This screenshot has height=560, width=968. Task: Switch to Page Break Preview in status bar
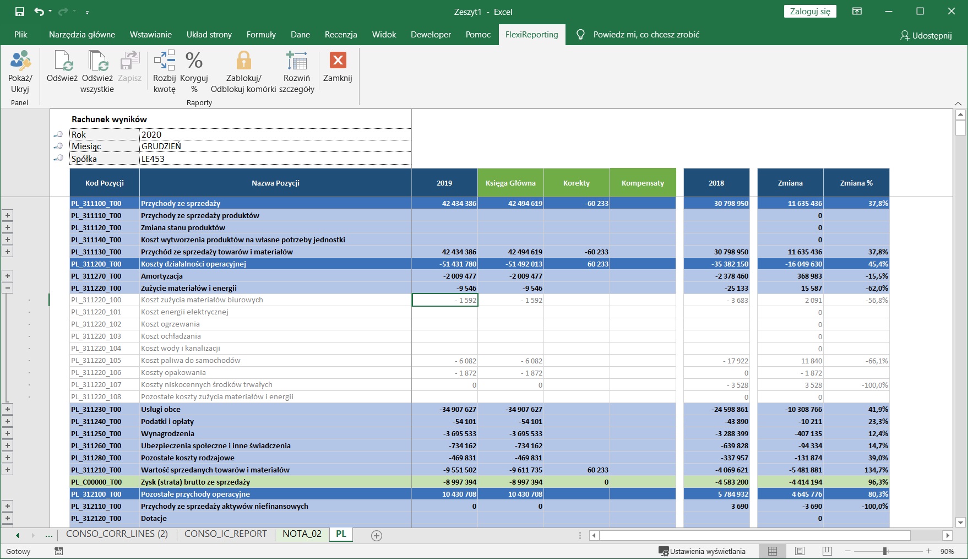pyautogui.click(x=826, y=551)
